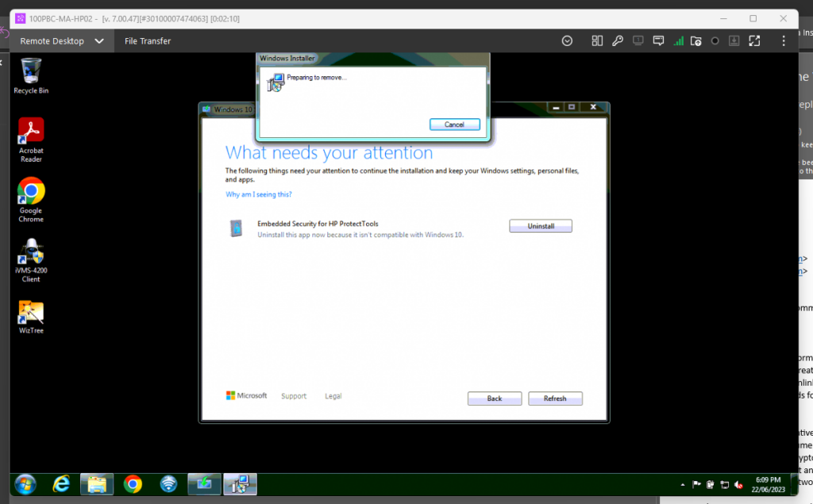Select the WizTree desktop shortcut
Image resolution: width=813 pixels, height=504 pixels.
pyautogui.click(x=31, y=317)
